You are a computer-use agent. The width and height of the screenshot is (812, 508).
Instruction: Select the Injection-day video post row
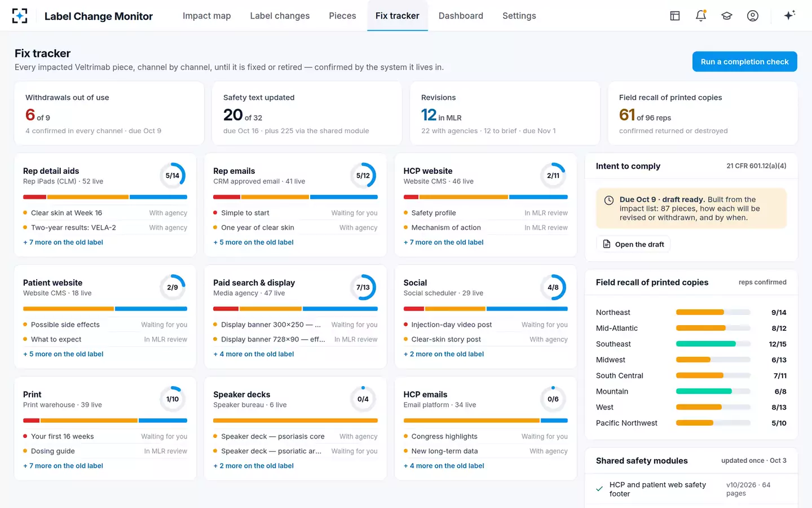(x=486, y=325)
